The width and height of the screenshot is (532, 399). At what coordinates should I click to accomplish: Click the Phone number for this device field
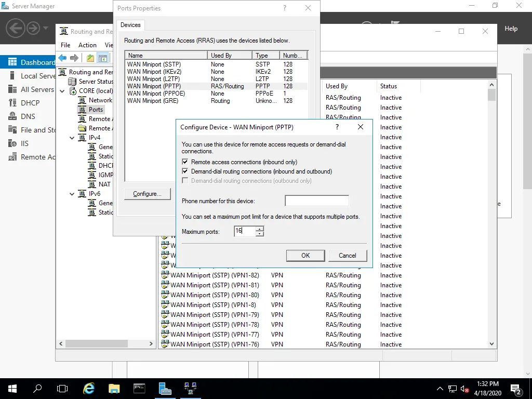click(x=317, y=201)
